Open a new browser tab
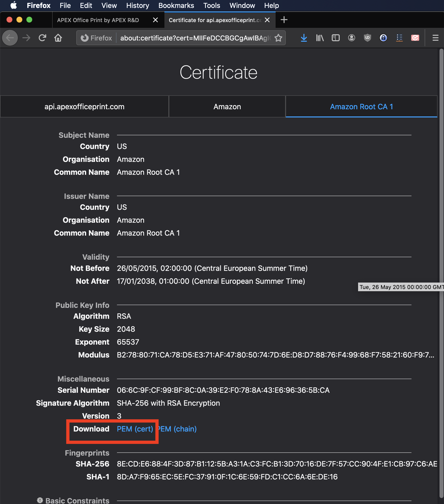Image resolution: width=444 pixels, height=504 pixels. pyautogui.click(x=284, y=20)
